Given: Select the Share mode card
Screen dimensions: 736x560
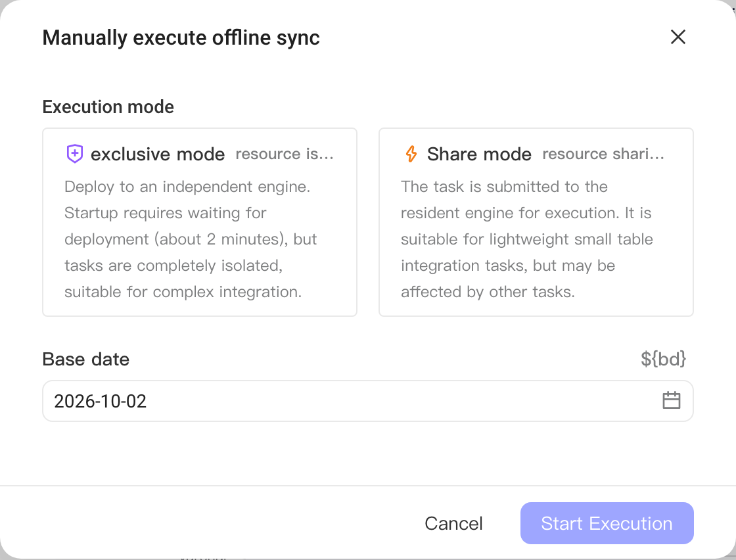Looking at the screenshot, I should (x=536, y=222).
